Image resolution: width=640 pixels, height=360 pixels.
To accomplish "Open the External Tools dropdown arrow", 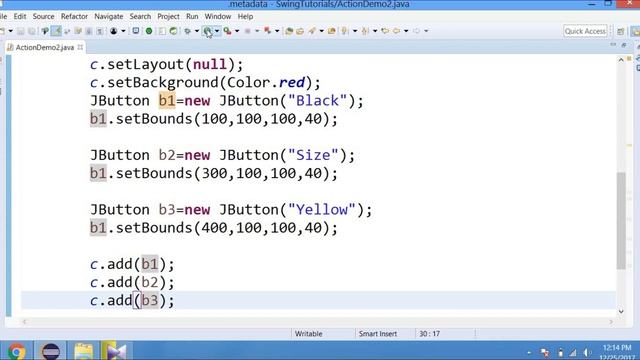I will pos(237,31).
